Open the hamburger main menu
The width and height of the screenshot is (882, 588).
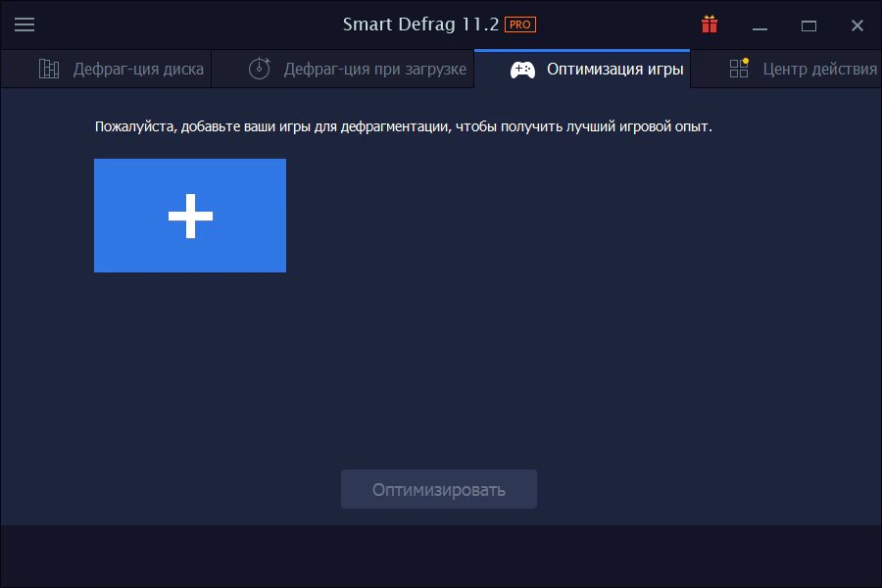24,24
